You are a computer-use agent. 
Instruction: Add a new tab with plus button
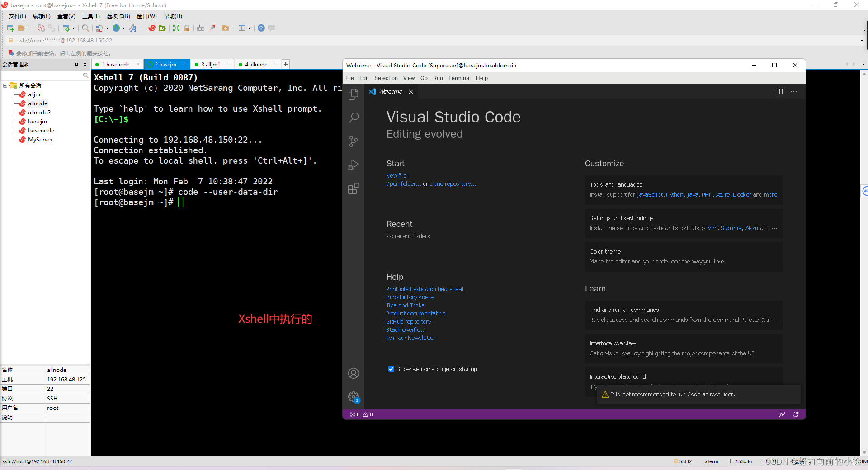286,64
